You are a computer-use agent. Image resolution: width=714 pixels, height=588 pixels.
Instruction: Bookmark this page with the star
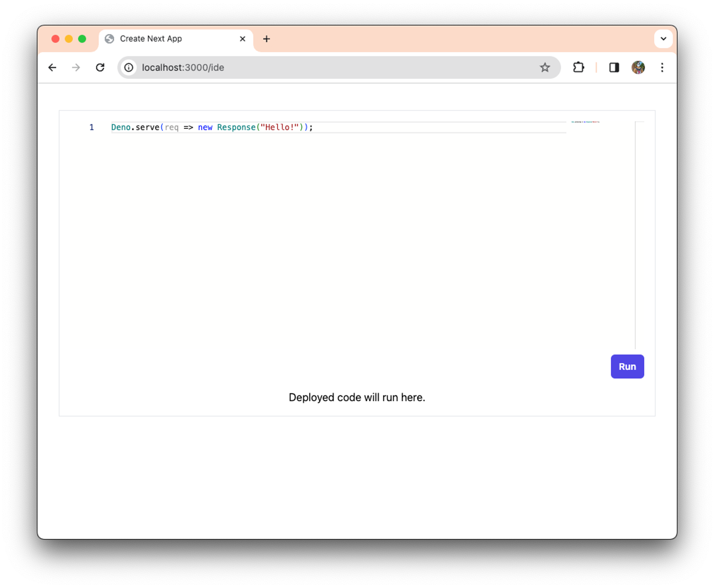(x=545, y=67)
